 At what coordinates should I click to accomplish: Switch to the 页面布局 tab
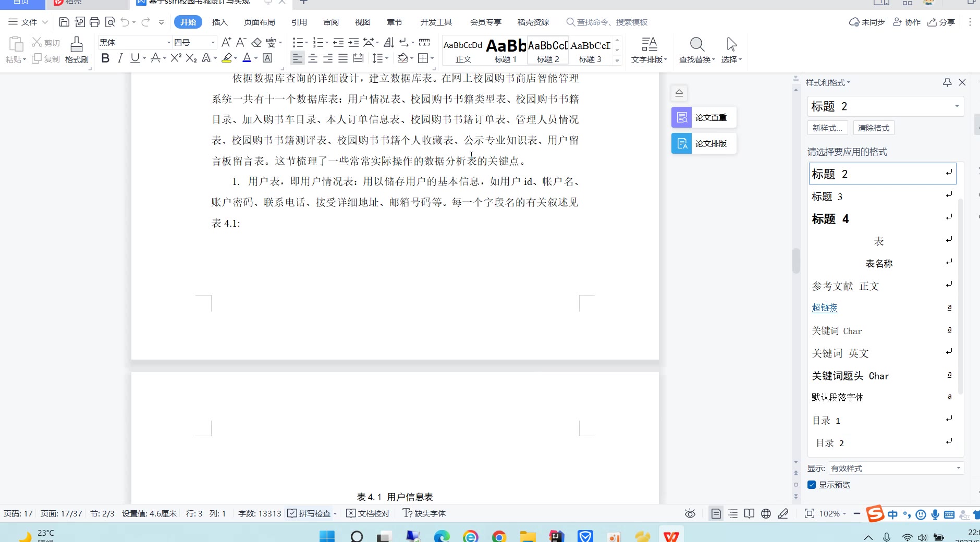pyautogui.click(x=259, y=22)
